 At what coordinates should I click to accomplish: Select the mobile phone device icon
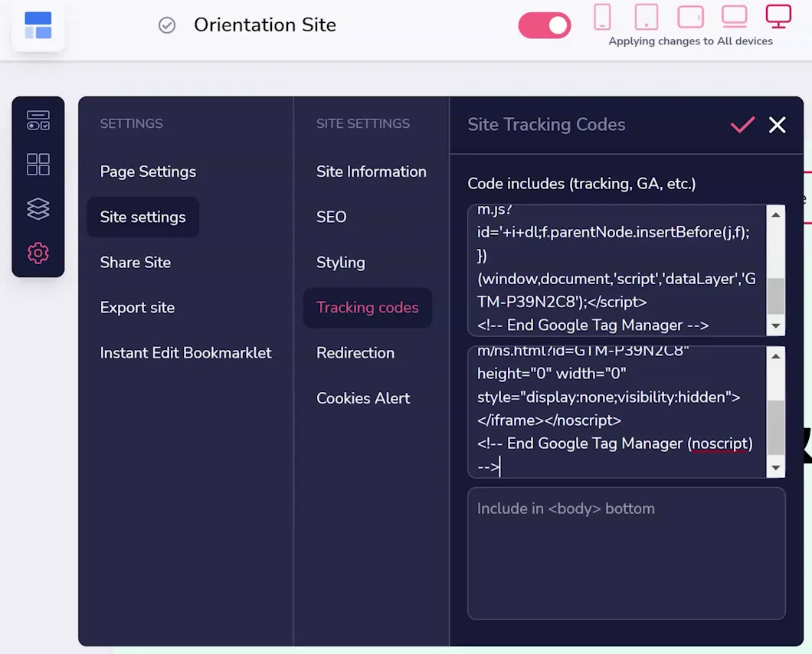click(x=602, y=17)
